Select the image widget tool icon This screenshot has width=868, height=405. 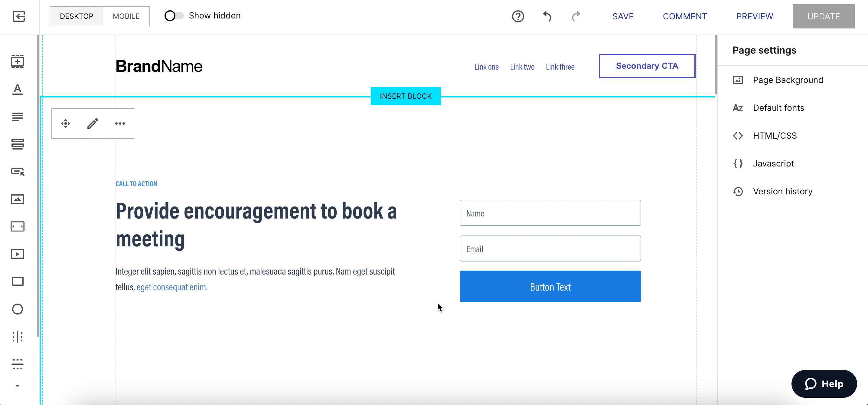click(18, 199)
